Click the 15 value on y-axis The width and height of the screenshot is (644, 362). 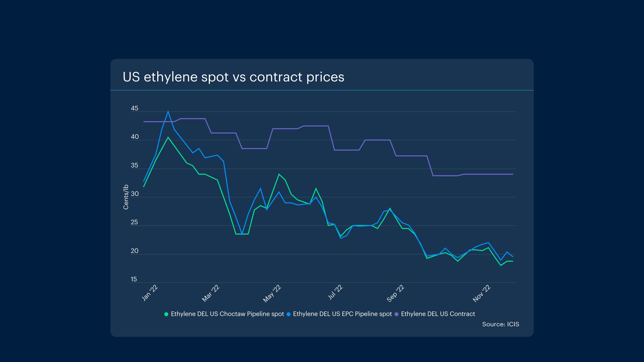[x=134, y=279]
